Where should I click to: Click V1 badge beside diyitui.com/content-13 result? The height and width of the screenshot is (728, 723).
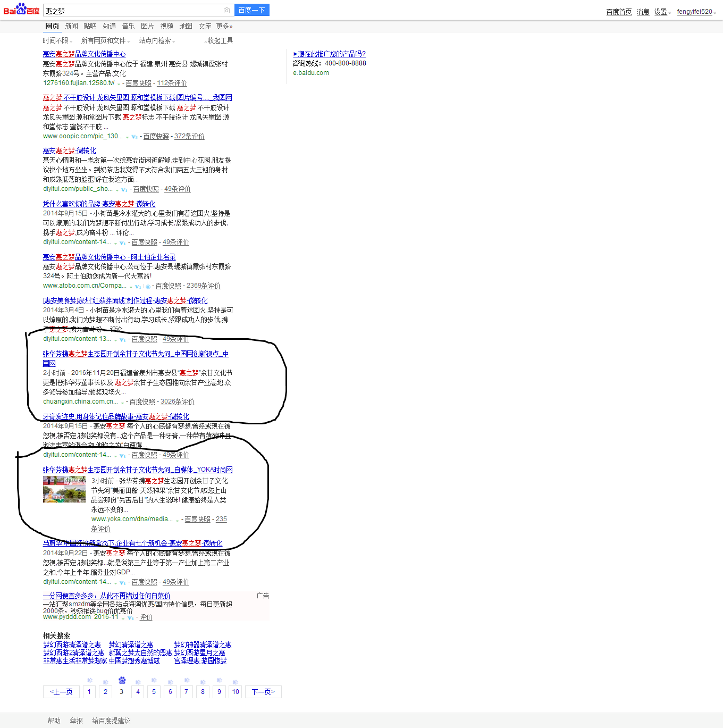click(x=123, y=339)
